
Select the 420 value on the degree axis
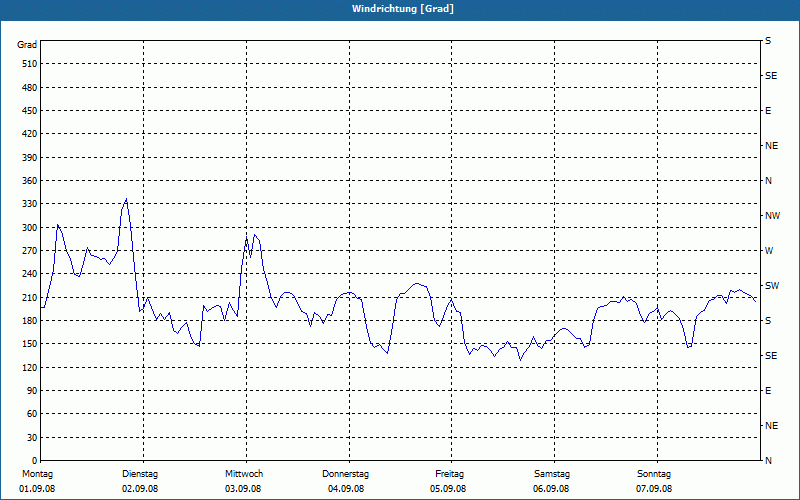[x=30, y=134]
